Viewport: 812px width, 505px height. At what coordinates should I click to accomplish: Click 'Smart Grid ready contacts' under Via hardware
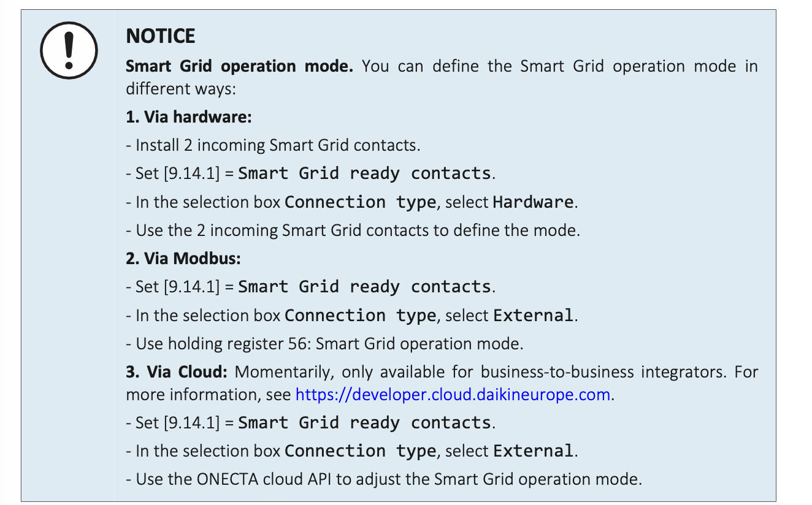(x=364, y=173)
